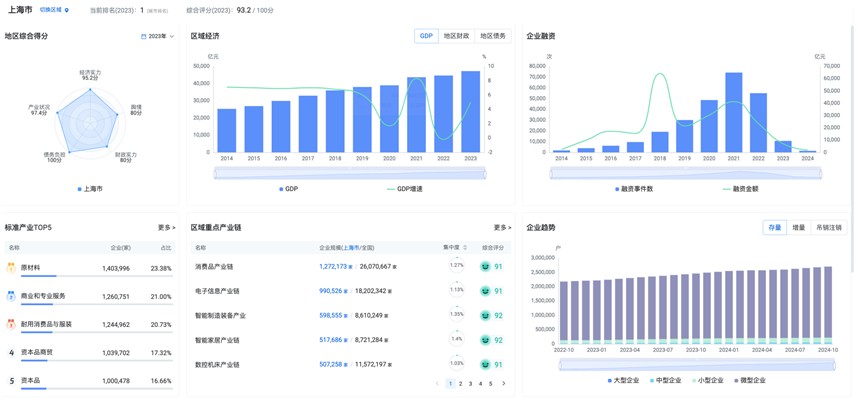
Task: Expand 更多 in 标准产业TOP5 panel
Action: [x=166, y=227]
